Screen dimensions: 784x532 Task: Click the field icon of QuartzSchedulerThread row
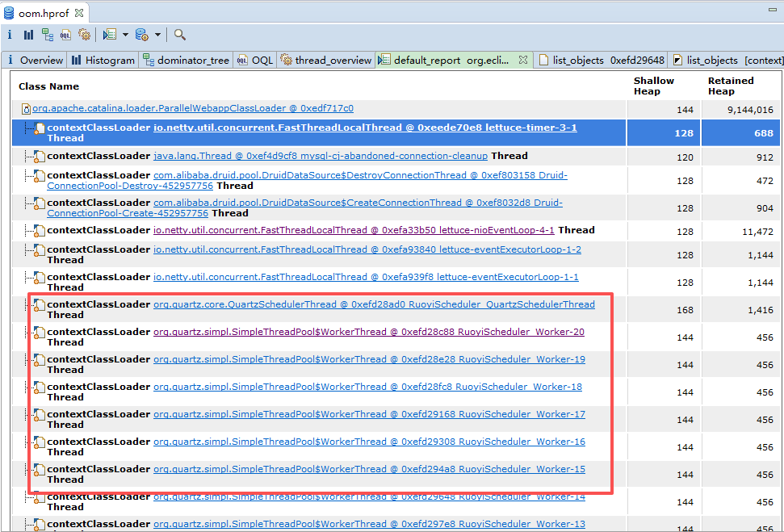click(39, 306)
